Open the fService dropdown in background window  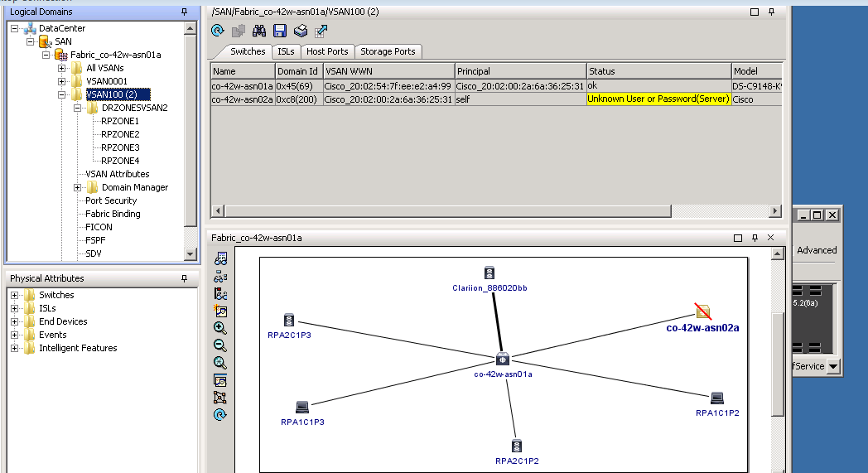pos(833,366)
